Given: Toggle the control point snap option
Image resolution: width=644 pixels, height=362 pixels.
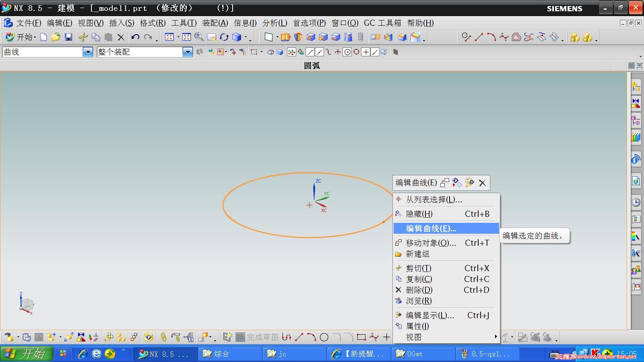Looking at the screenshot, I should 328,52.
